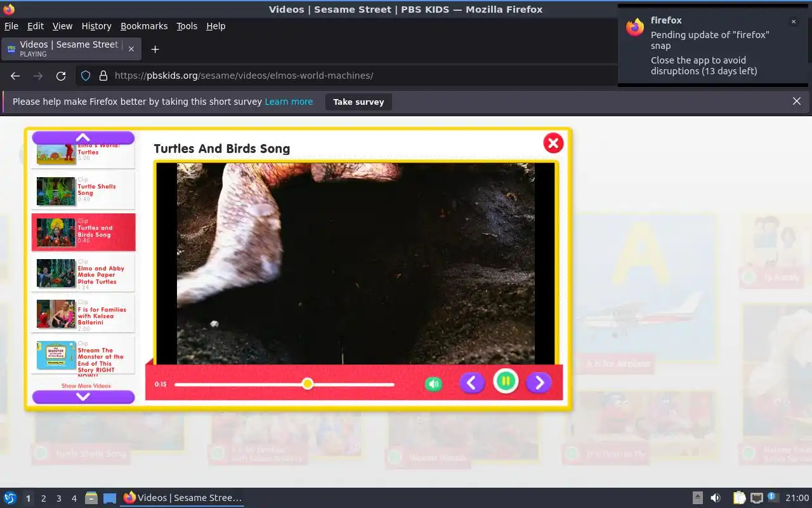Image resolution: width=812 pixels, height=508 pixels.
Task: Click the Learn more survey link
Action: point(289,102)
